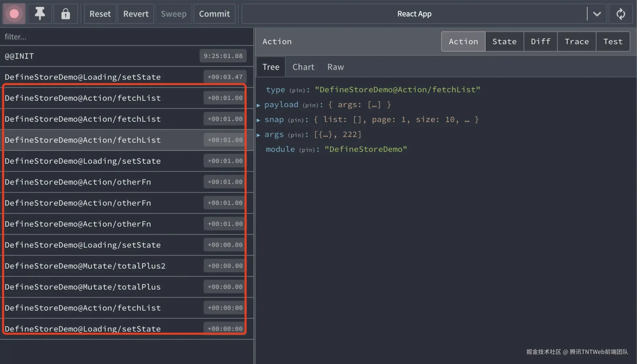The image size is (637, 364).
Task: Expand the args tree node
Action: point(259,135)
